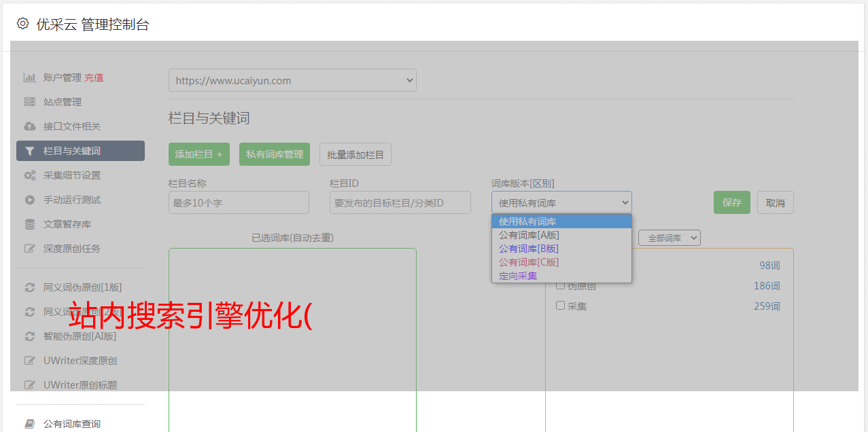The height and width of the screenshot is (432, 868).
Task: Click the gears icon beside 采集细节设置
Action: point(29,175)
